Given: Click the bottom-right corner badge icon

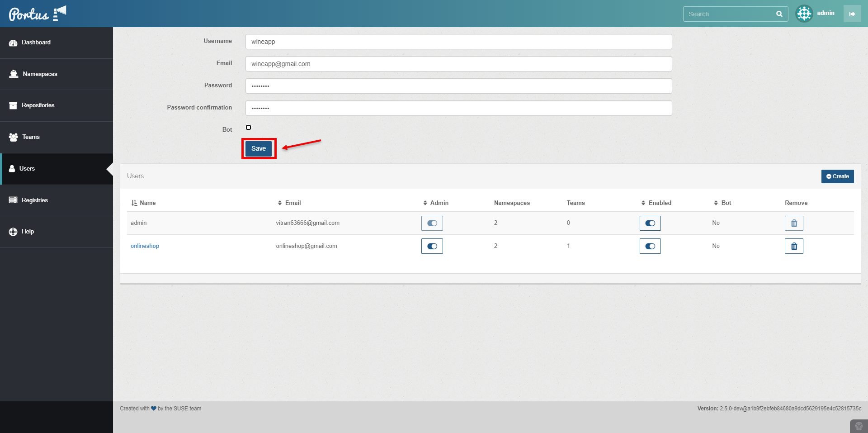Looking at the screenshot, I should coord(859,426).
